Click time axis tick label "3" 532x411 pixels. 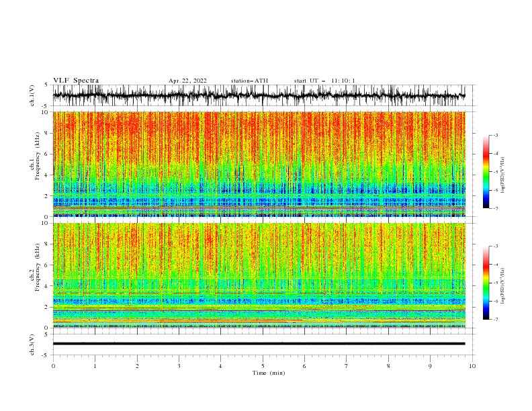point(179,366)
